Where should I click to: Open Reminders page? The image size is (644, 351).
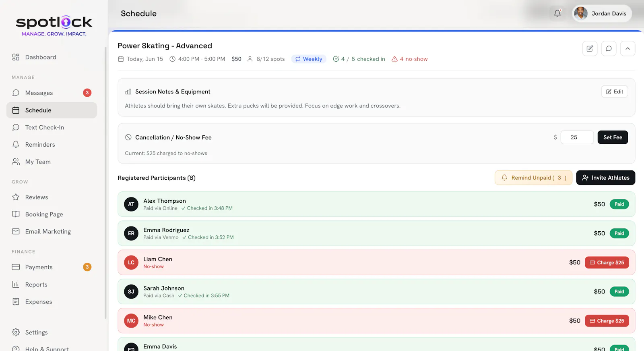pos(52,144)
